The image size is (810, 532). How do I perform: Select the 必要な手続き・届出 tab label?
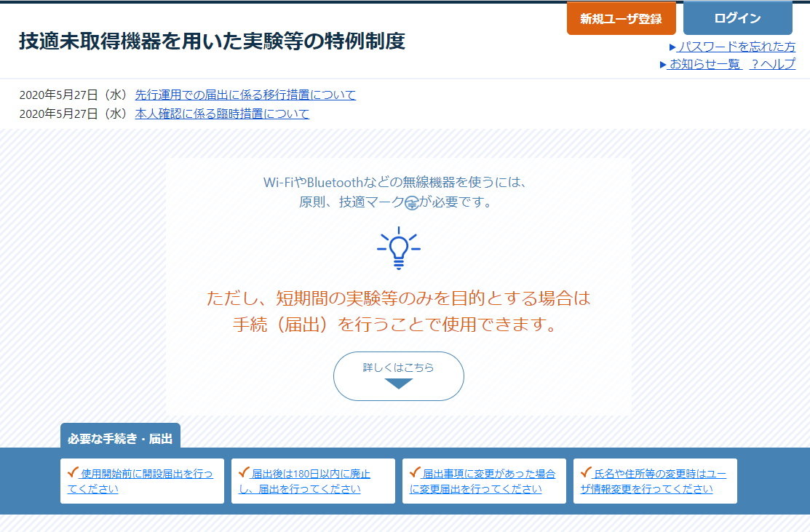[121, 437]
